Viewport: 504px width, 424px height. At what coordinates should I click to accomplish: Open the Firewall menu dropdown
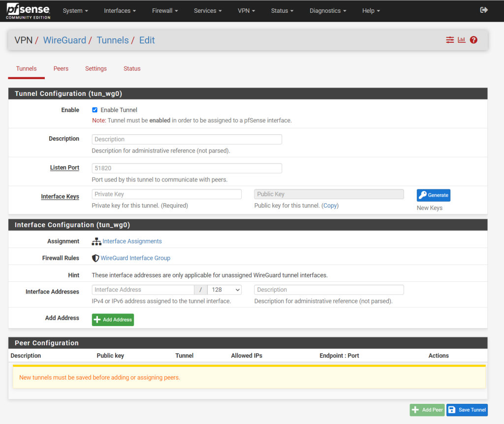[165, 11]
